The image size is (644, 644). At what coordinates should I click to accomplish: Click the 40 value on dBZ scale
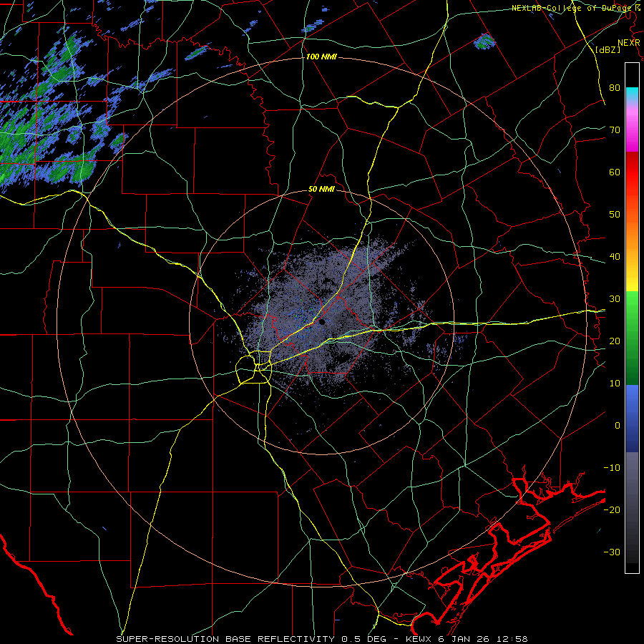coord(615,257)
